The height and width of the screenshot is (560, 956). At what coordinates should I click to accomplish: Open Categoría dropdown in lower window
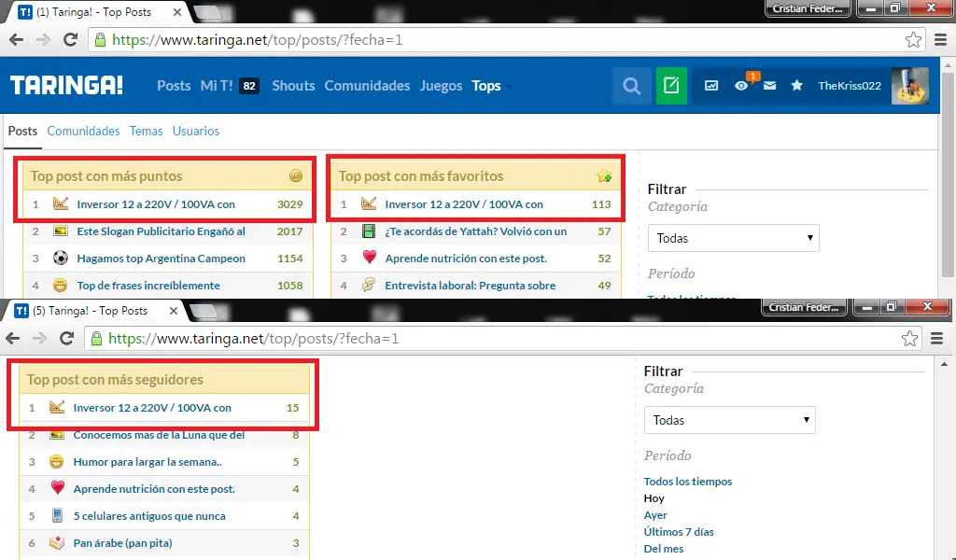(x=730, y=420)
